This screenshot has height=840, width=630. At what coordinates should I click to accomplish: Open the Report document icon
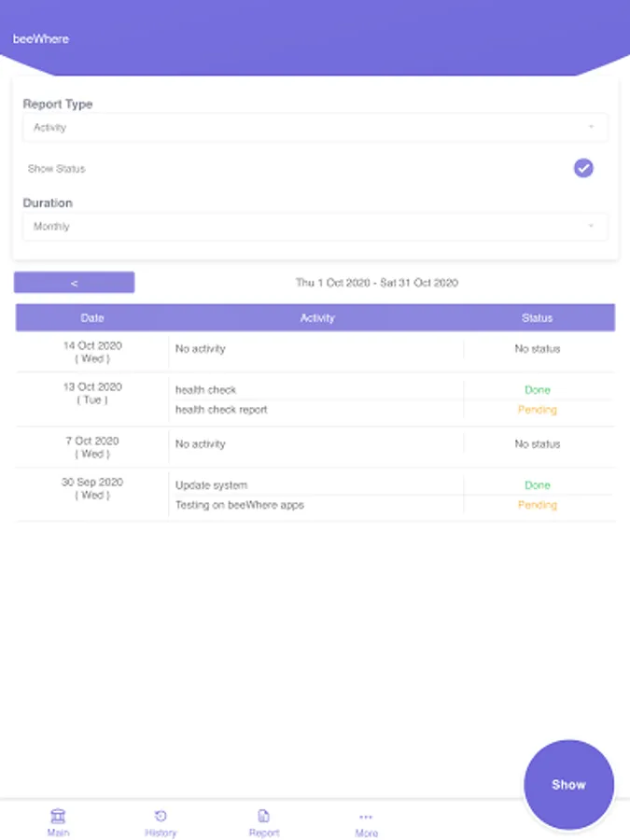(x=264, y=816)
